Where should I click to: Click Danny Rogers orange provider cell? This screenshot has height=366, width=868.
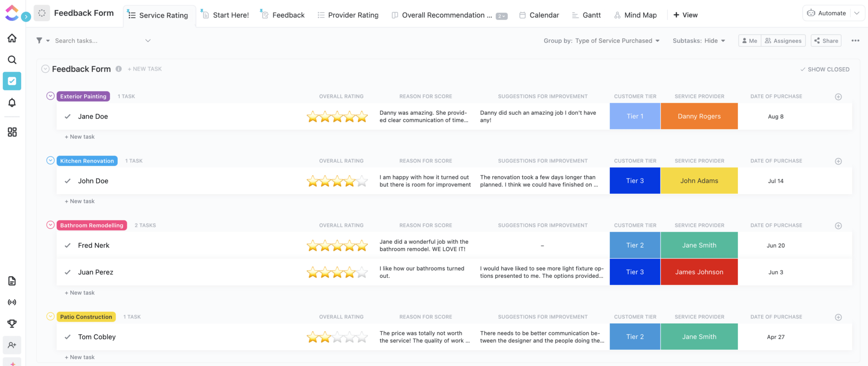pyautogui.click(x=699, y=116)
